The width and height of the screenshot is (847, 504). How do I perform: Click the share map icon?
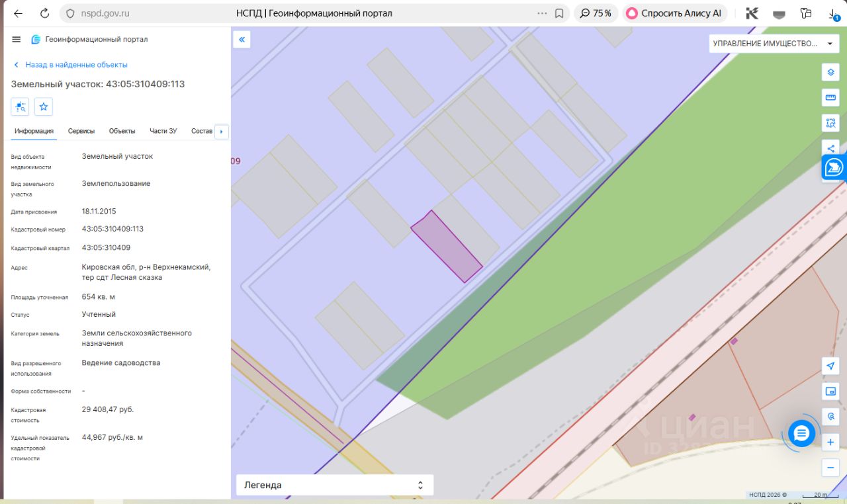click(830, 148)
